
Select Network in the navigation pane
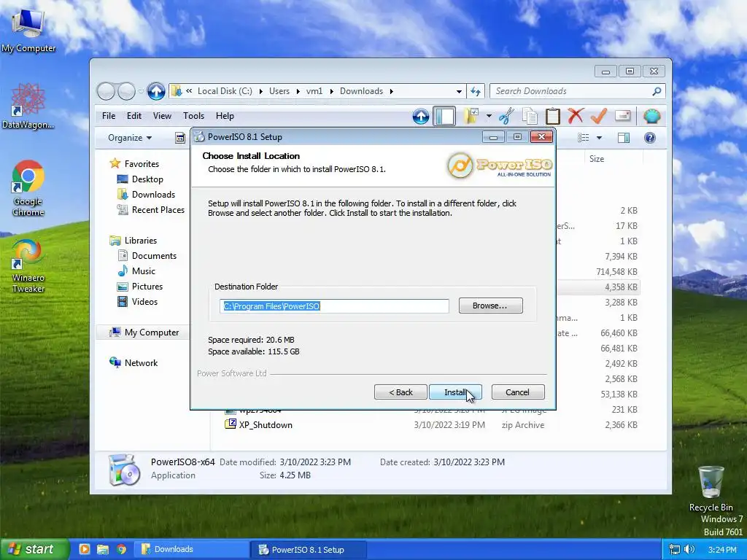pyautogui.click(x=141, y=363)
